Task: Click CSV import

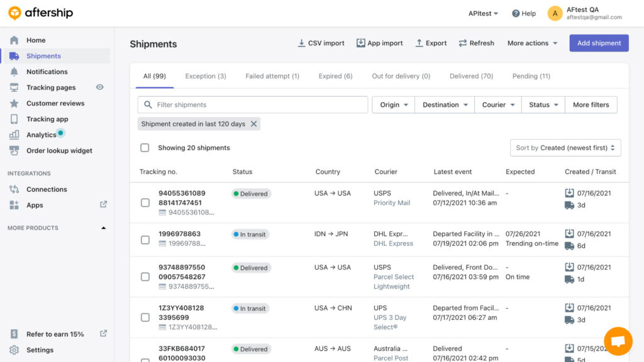Action: click(x=321, y=43)
